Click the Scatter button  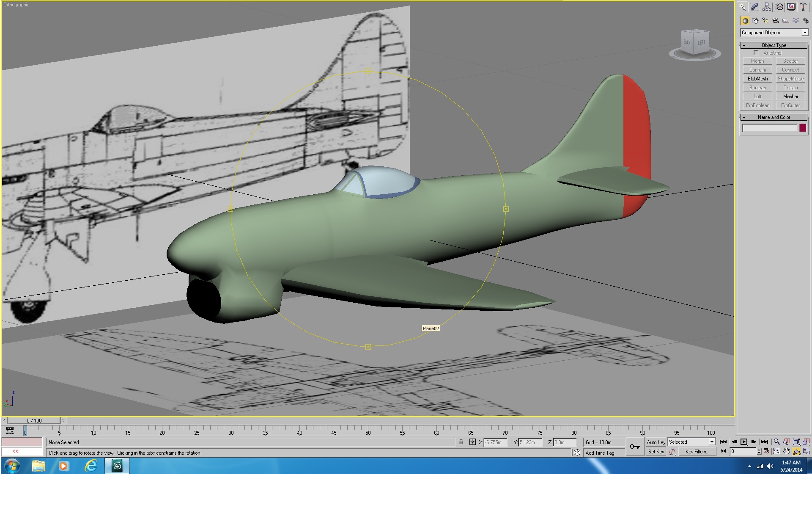(x=790, y=61)
